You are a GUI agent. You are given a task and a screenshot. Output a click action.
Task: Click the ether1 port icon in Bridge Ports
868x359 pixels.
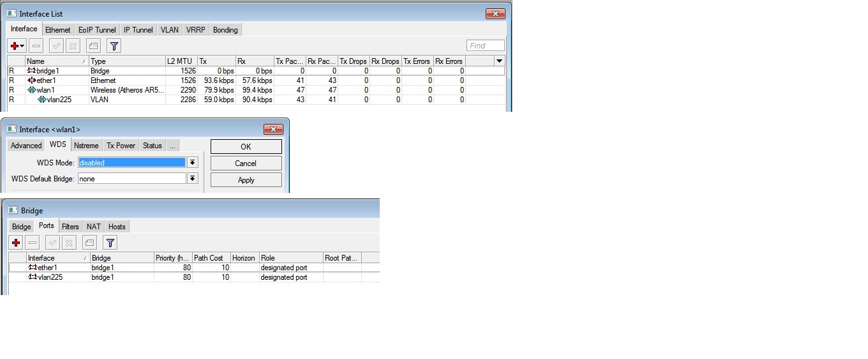click(33, 268)
